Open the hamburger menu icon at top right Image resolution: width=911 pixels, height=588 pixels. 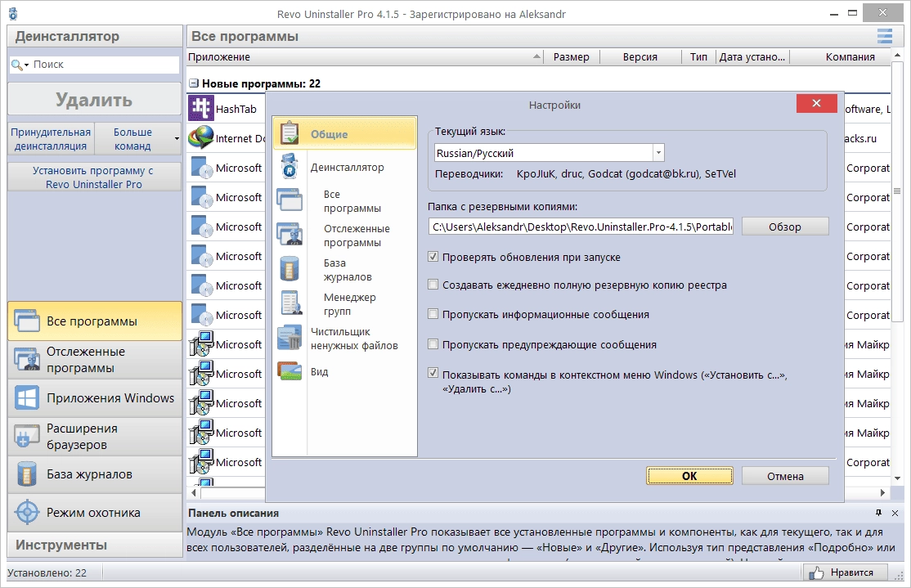pyautogui.click(x=884, y=36)
